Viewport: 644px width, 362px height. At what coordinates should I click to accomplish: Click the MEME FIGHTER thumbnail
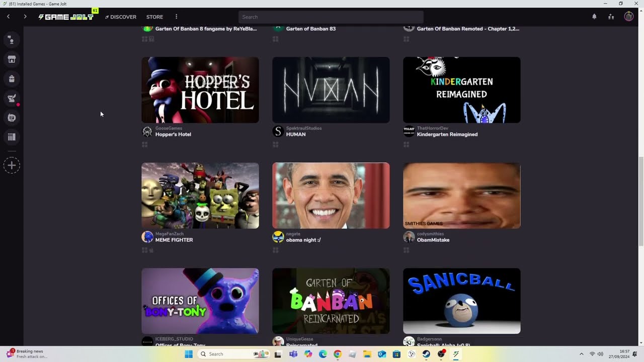[200, 196]
